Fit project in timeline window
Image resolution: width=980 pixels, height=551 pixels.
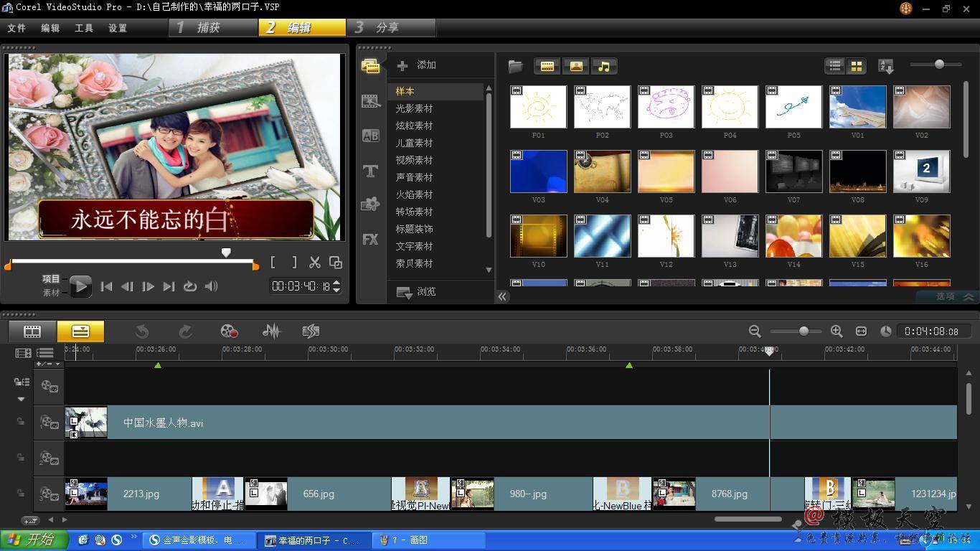tap(861, 331)
